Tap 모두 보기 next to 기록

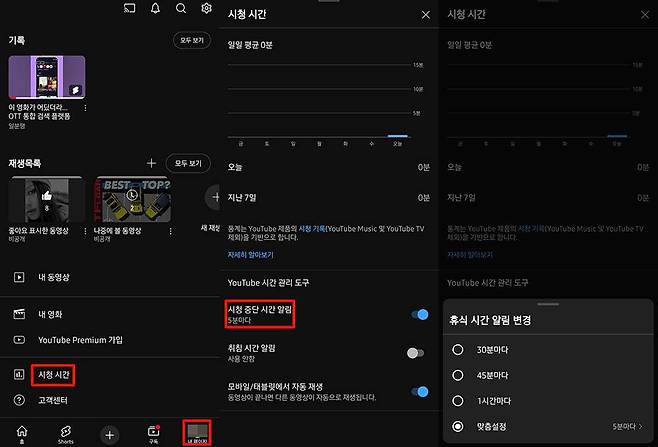192,40
